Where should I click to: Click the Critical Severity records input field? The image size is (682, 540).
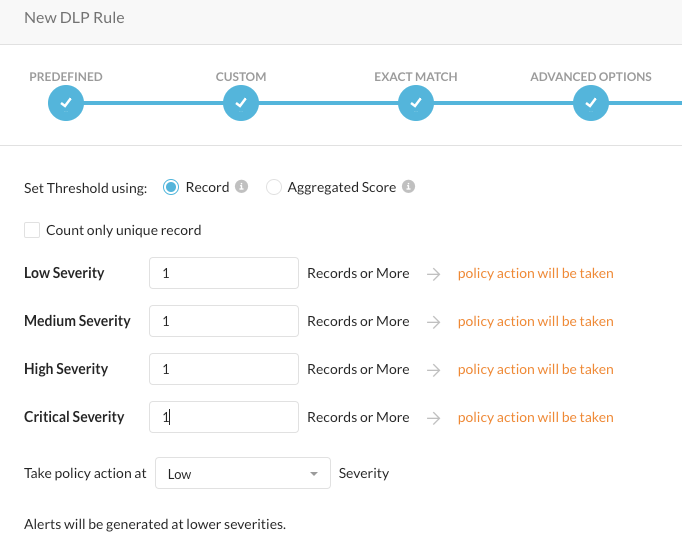click(224, 417)
